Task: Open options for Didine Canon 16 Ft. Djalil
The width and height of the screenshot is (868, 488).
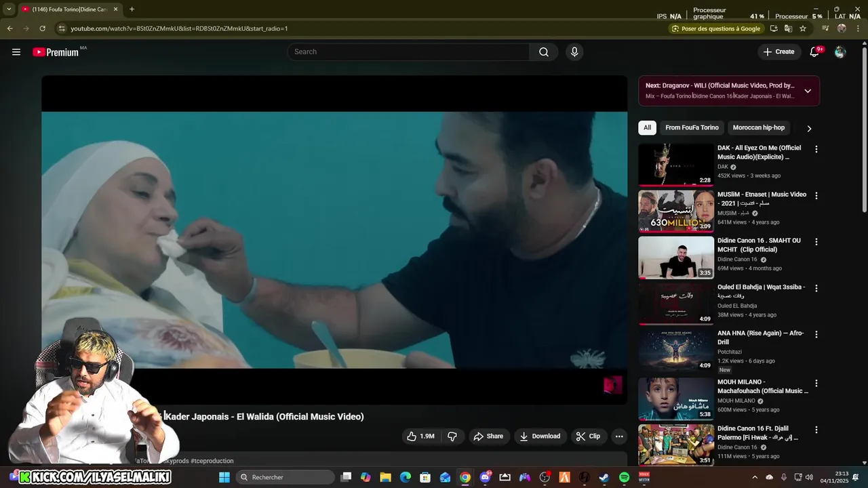Action: [x=816, y=430]
